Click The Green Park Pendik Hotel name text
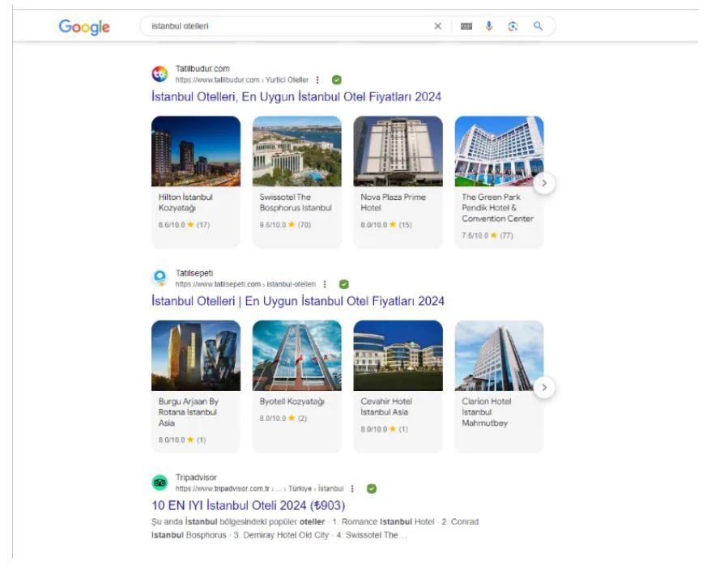 tap(498, 207)
